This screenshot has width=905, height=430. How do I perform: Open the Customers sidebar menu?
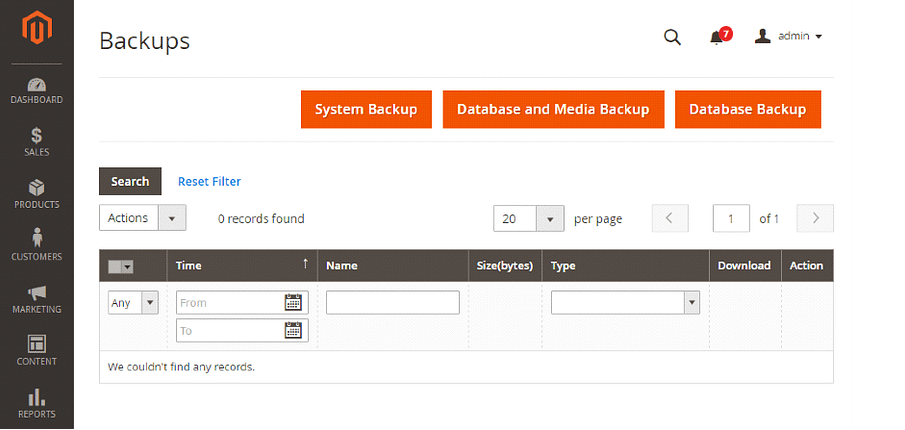pyautogui.click(x=36, y=246)
